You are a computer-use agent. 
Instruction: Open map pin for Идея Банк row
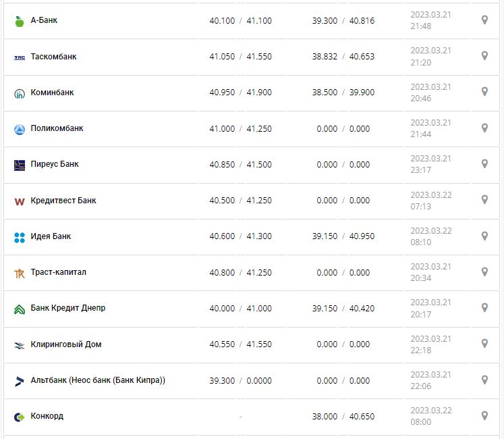click(x=484, y=236)
